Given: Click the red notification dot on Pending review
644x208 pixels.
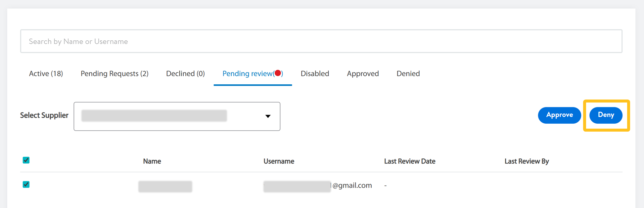Looking at the screenshot, I should pos(278,73).
